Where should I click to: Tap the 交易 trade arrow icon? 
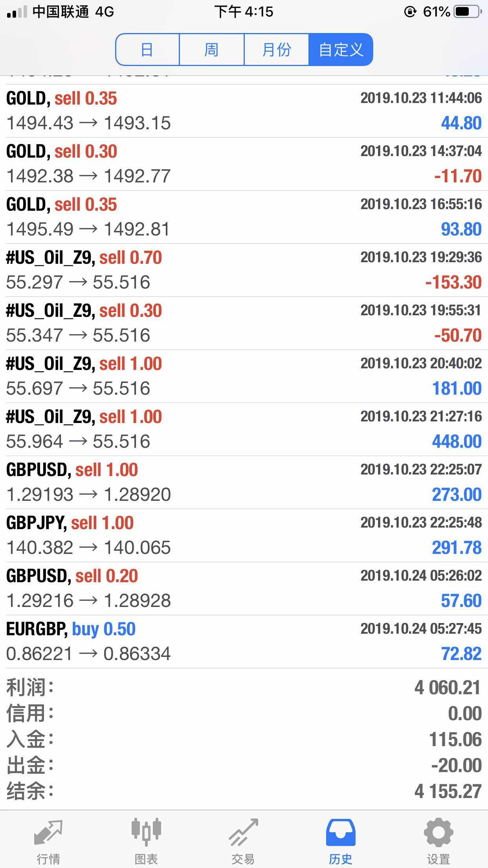(x=244, y=832)
